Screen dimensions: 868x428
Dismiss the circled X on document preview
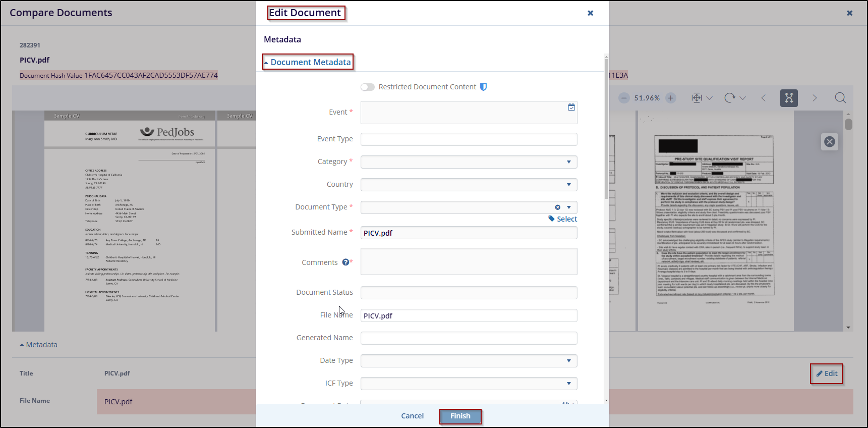click(x=829, y=142)
